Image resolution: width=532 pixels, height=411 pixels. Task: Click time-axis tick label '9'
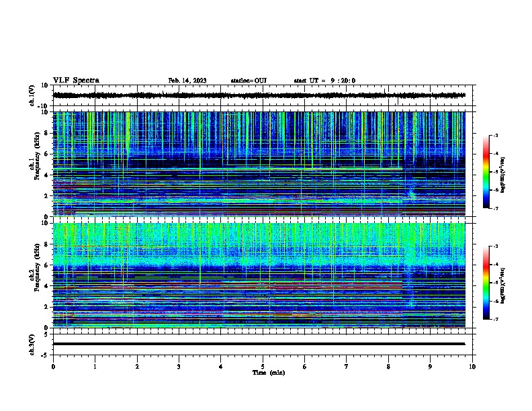[x=430, y=367]
